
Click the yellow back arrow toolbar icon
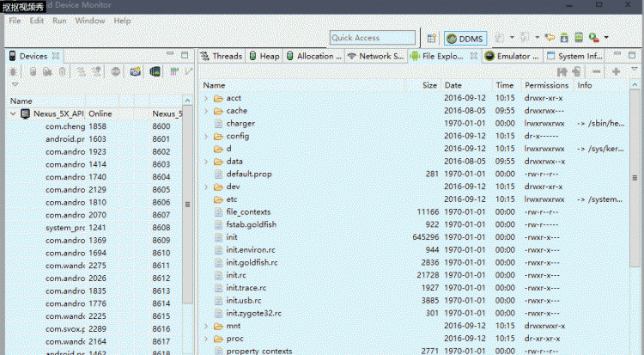coord(550,38)
